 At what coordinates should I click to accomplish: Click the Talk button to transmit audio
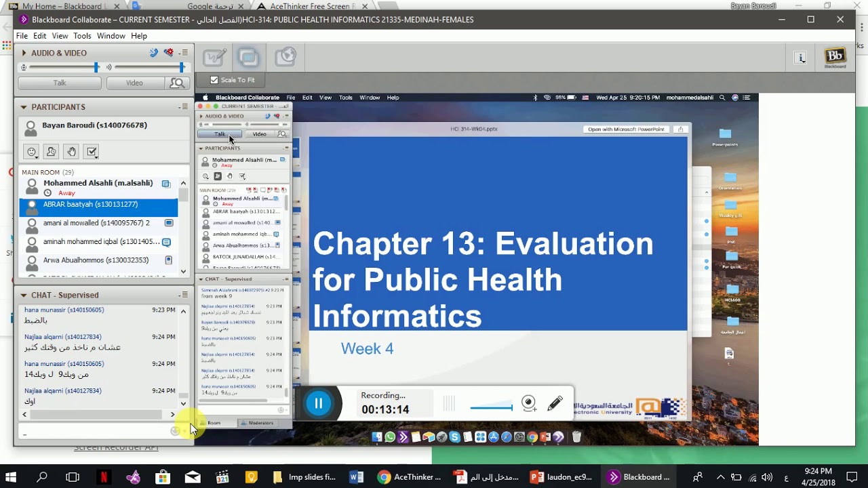click(60, 83)
